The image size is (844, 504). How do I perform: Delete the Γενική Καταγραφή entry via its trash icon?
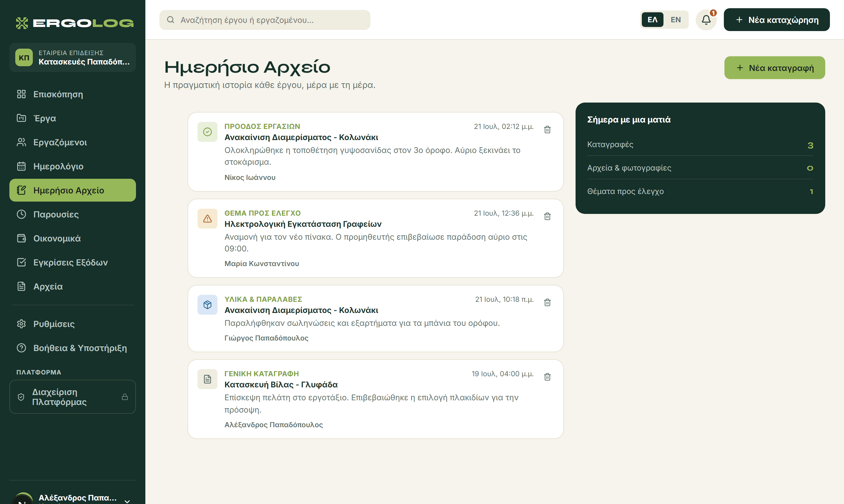coord(547,377)
